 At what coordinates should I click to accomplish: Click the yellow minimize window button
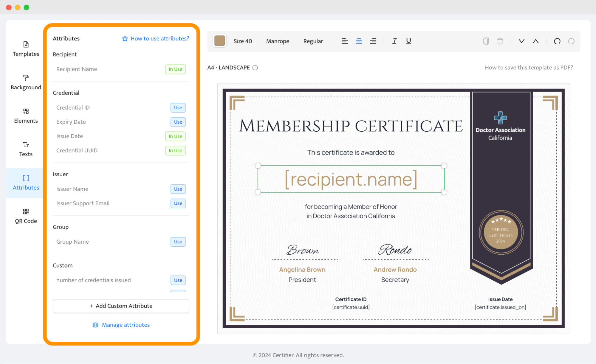click(18, 7)
